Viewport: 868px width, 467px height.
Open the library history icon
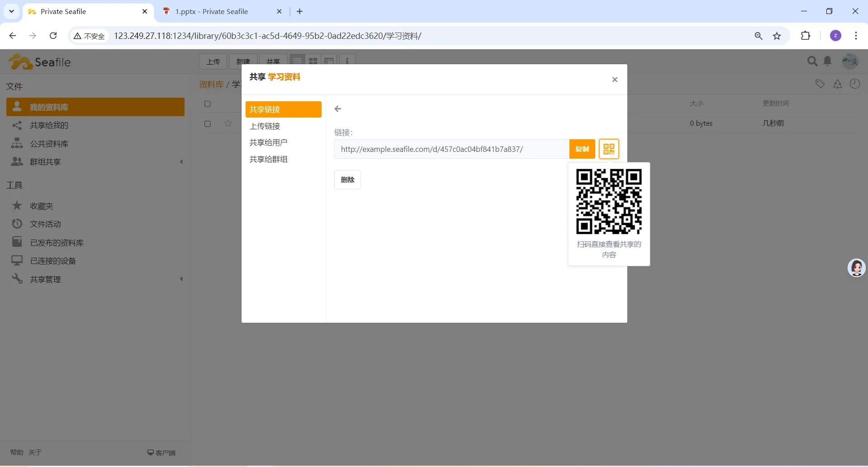[x=855, y=84]
